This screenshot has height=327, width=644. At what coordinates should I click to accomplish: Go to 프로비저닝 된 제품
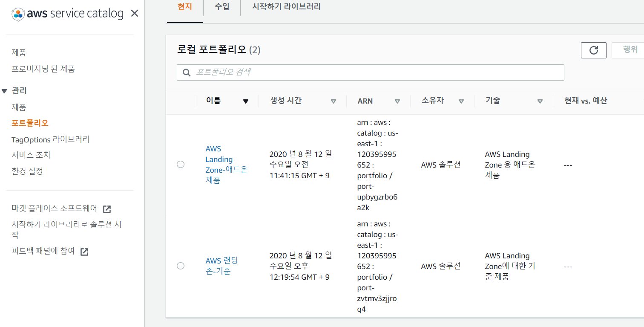tap(43, 69)
